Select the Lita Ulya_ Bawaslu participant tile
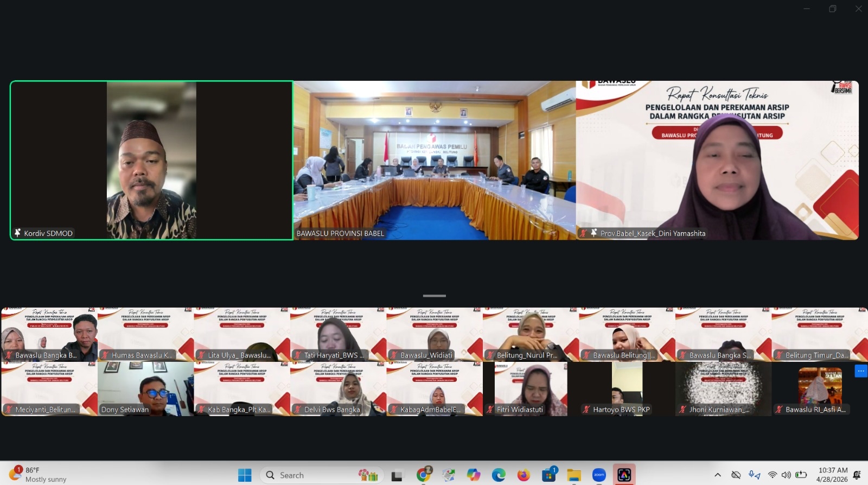This screenshot has width=868, height=485. click(x=242, y=335)
